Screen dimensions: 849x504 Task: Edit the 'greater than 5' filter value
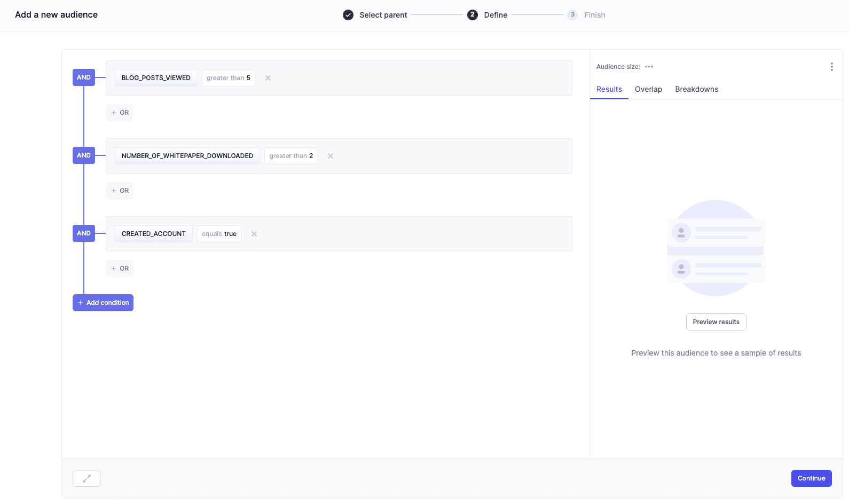229,78
